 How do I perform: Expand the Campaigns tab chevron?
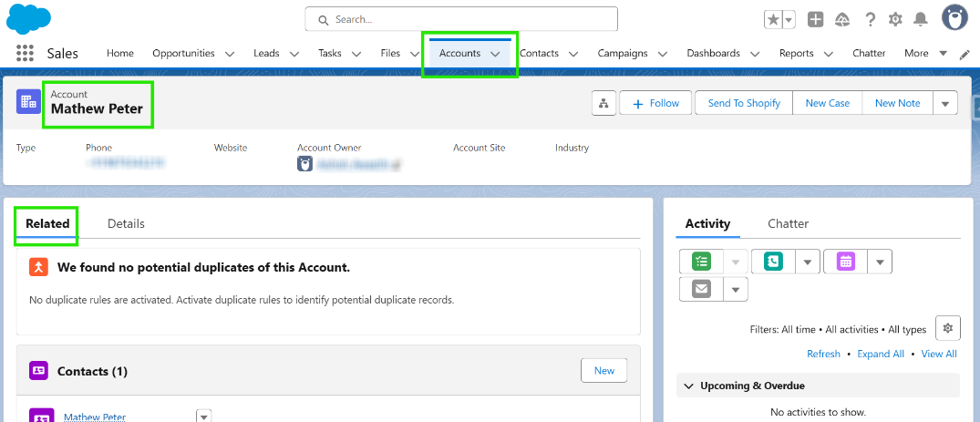663,54
